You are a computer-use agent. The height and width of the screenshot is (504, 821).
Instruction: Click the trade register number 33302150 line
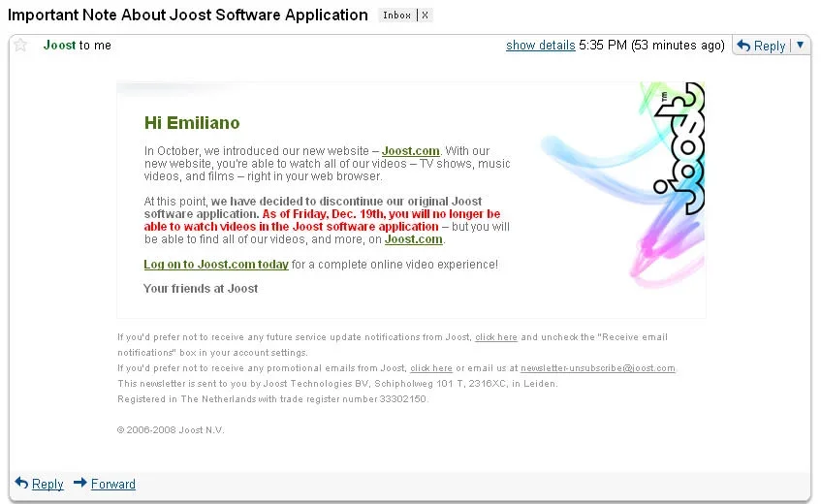(x=272, y=398)
